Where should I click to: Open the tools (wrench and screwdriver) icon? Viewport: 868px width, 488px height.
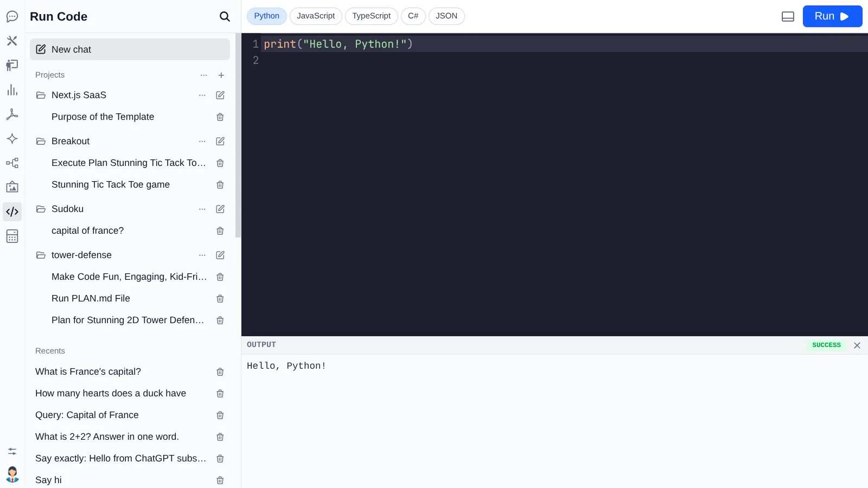(x=12, y=41)
